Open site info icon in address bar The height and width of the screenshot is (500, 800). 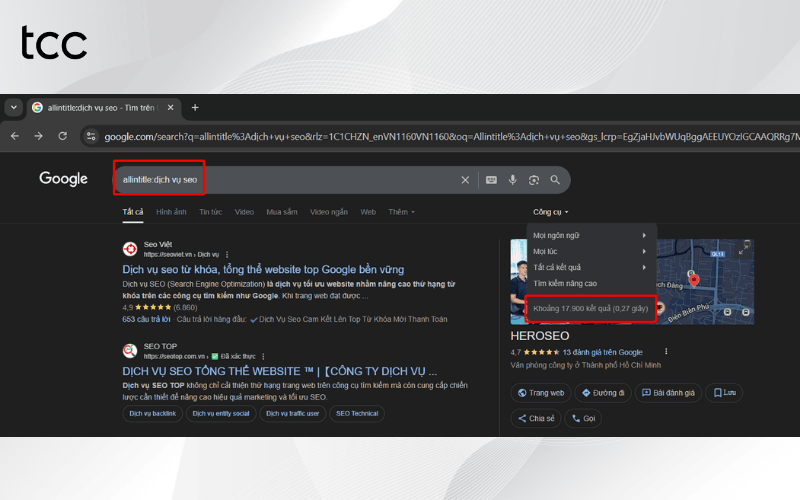pyautogui.click(x=91, y=136)
